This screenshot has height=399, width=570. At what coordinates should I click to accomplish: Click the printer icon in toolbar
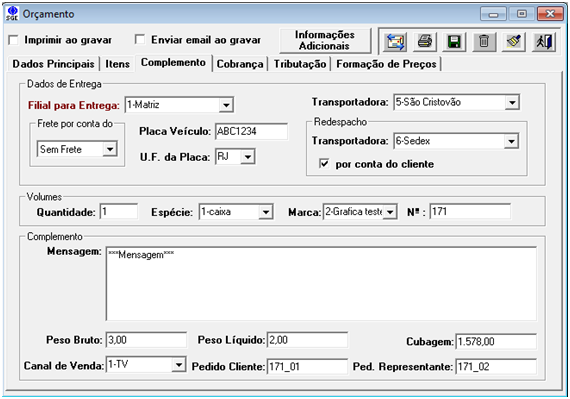tap(425, 41)
